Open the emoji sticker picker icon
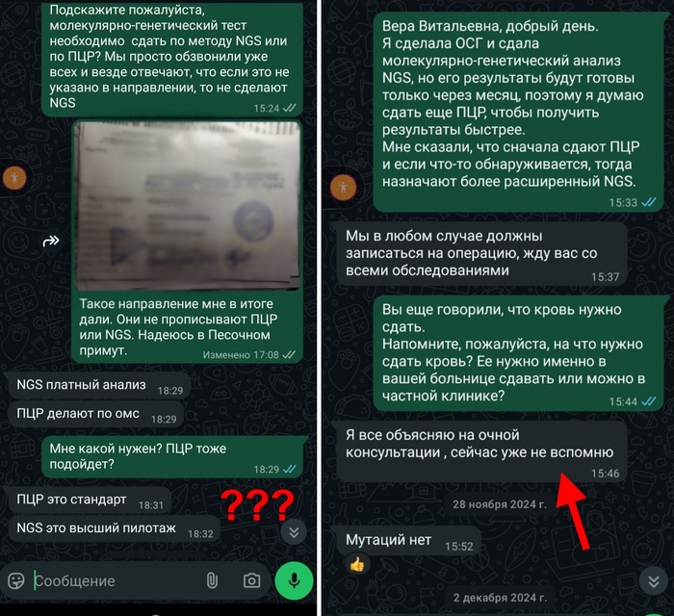The width and height of the screenshot is (674, 616). pyautogui.click(x=16, y=581)
